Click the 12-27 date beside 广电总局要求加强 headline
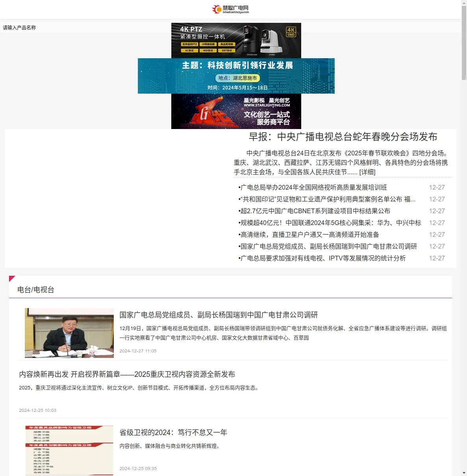 point(437,258)
